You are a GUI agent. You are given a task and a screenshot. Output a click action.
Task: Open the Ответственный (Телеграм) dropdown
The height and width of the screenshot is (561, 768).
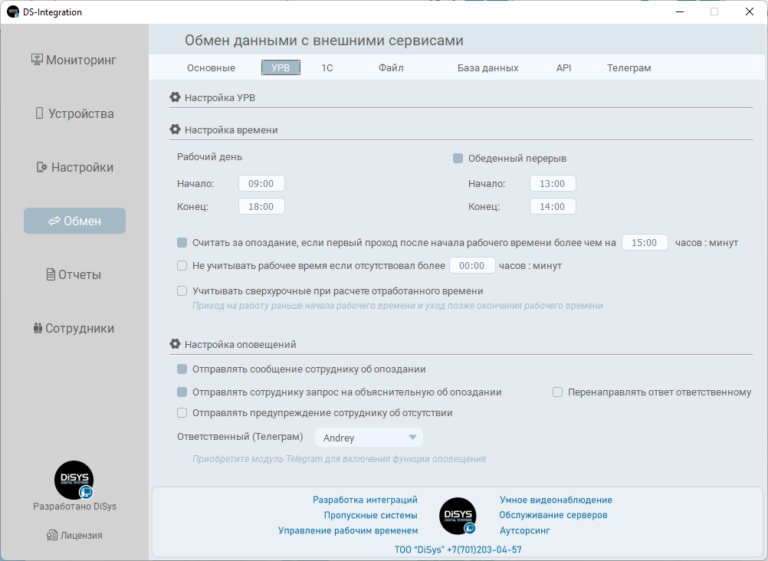(x=368, y=438)
